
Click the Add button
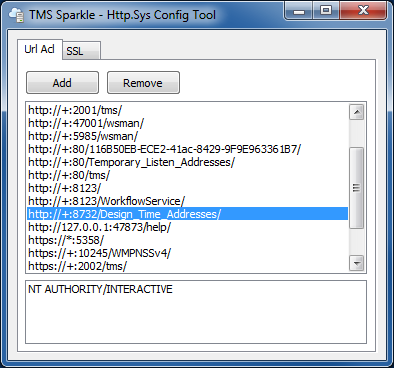pos(62,83)
